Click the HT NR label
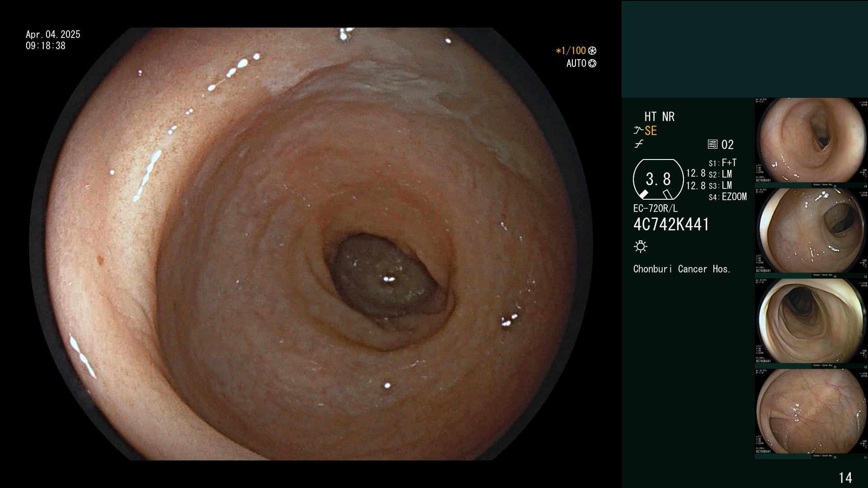 click(659, 117)
